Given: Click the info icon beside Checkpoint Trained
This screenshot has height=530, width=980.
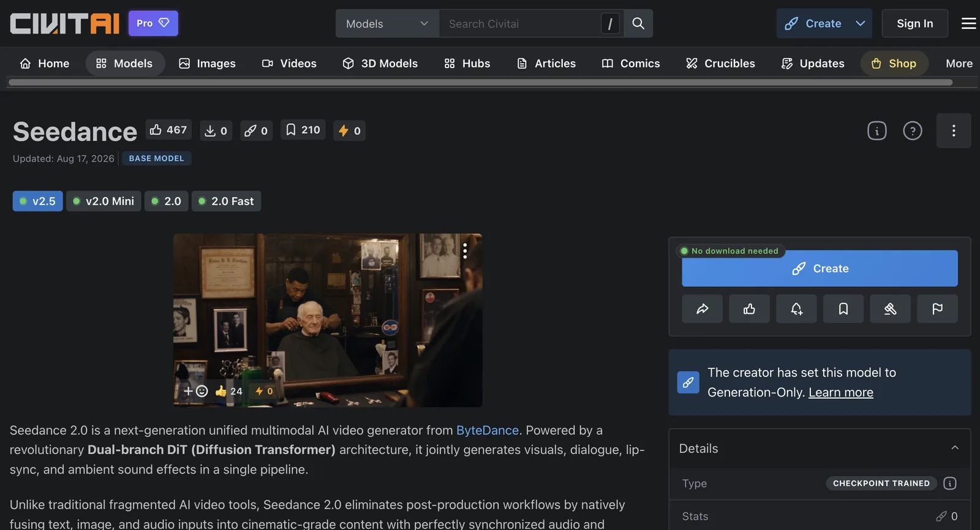Looking at the screenshot, I should point(950,483).
